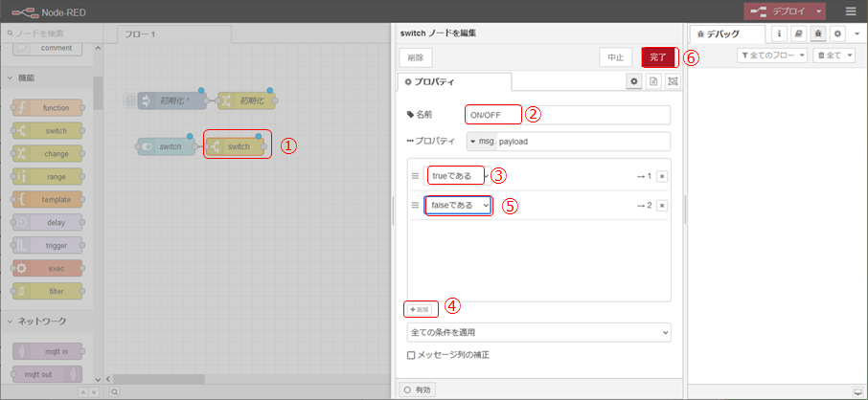
Task: Delete the first rule with its x button
Action: click(x=661, y=176)
